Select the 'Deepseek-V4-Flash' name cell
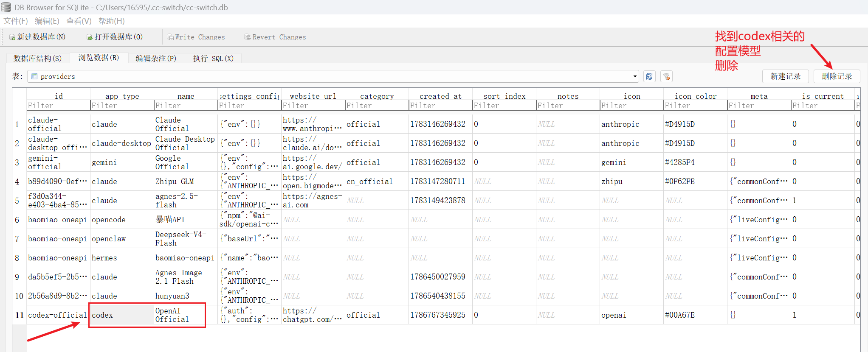Viewport: 868px width, 352px height. pyautogui.click(x=186, y=239)
